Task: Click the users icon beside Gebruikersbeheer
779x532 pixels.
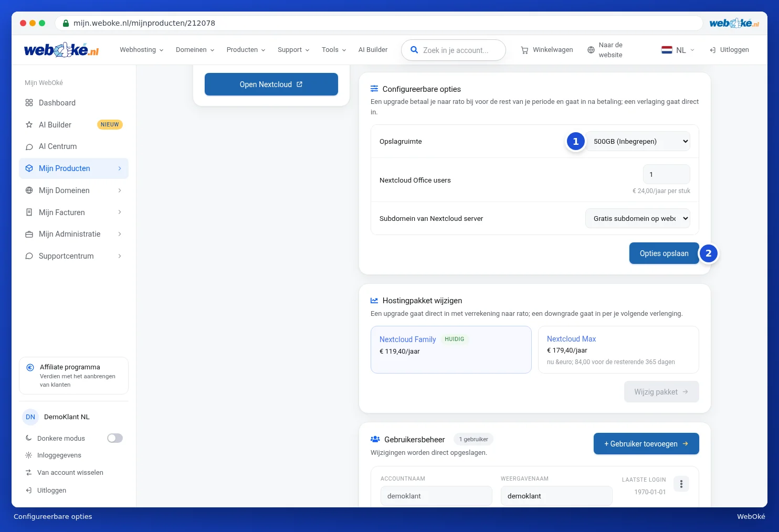Action: pos(375,439)
